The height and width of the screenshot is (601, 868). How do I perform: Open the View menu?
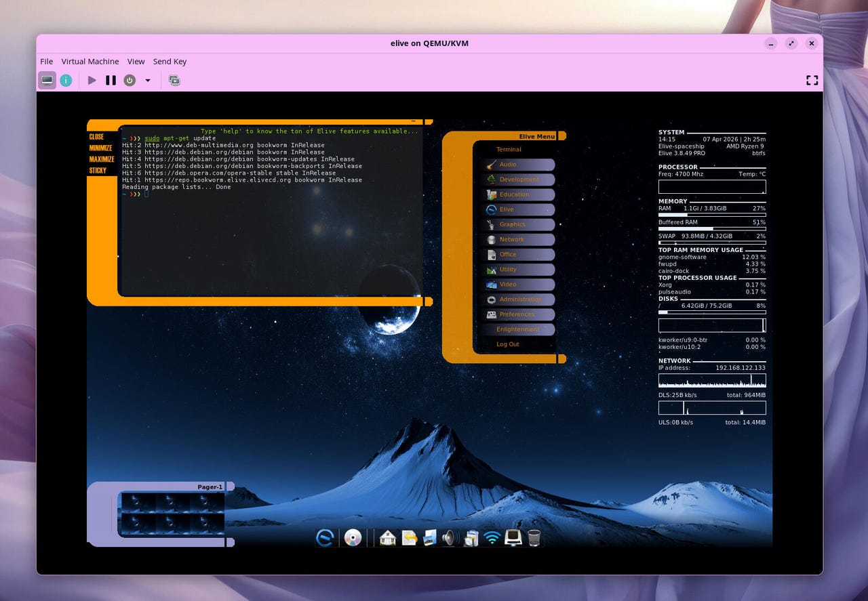(136, 62)
